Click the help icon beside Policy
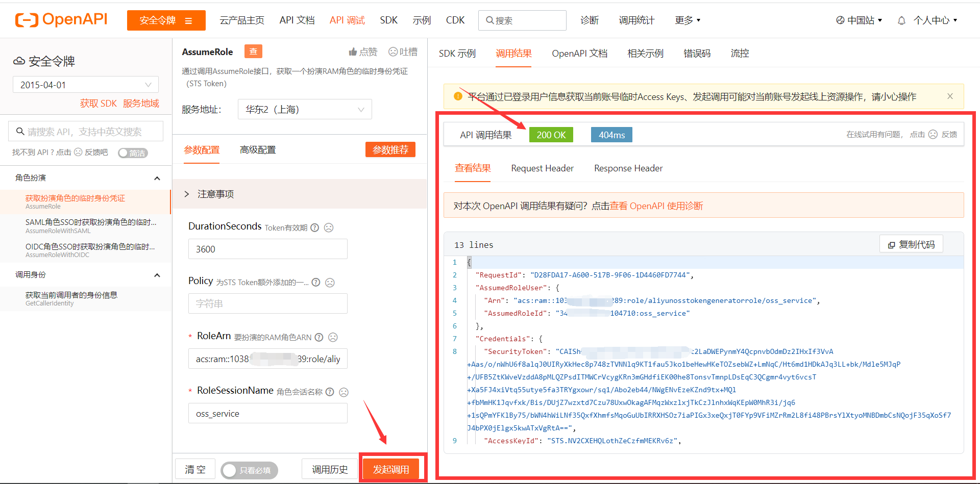Image resolution: width=980 pixels, height=484 pixels. (316, 282)
